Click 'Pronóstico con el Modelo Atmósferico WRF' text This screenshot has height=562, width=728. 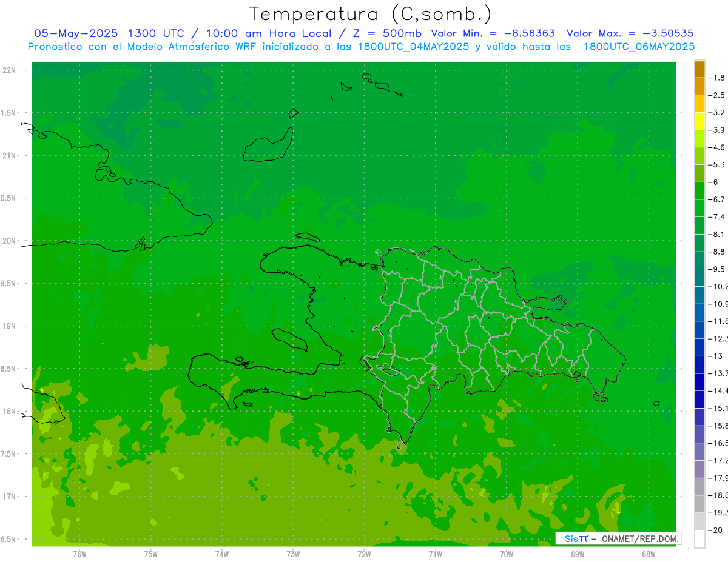(x=143, y=46)
